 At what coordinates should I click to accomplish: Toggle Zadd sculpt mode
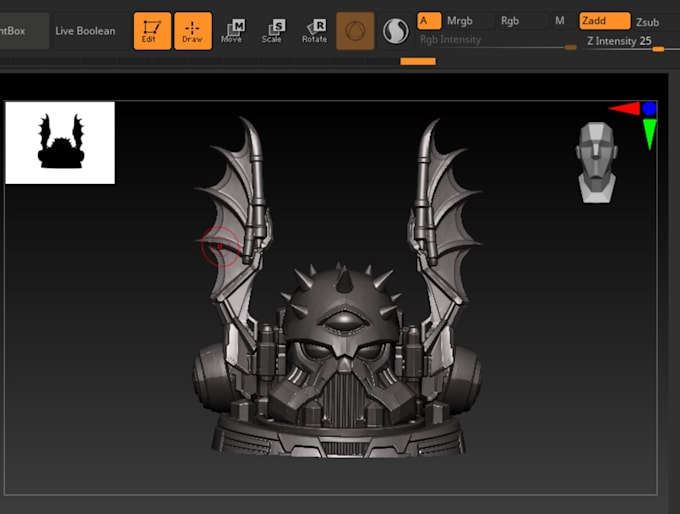pyautogui.click(x=605, y=21)
